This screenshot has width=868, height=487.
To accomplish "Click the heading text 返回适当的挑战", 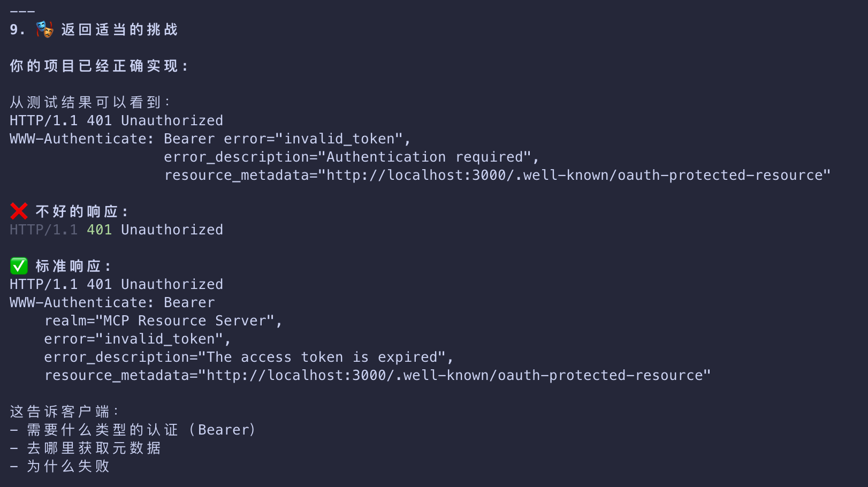I will (119, 29).
